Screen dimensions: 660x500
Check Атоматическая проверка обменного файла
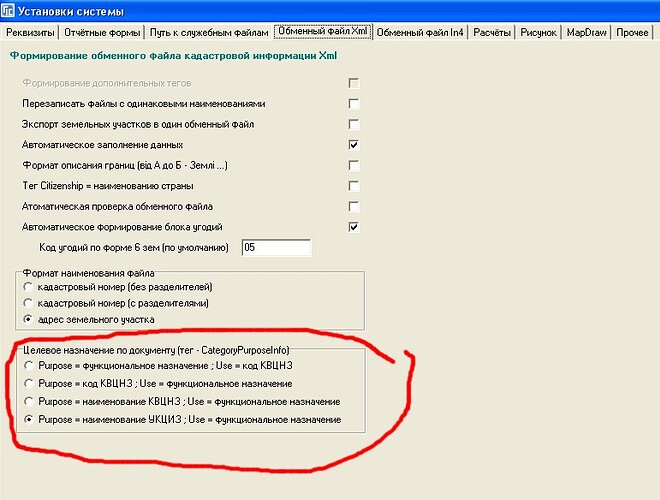point(354,206)
